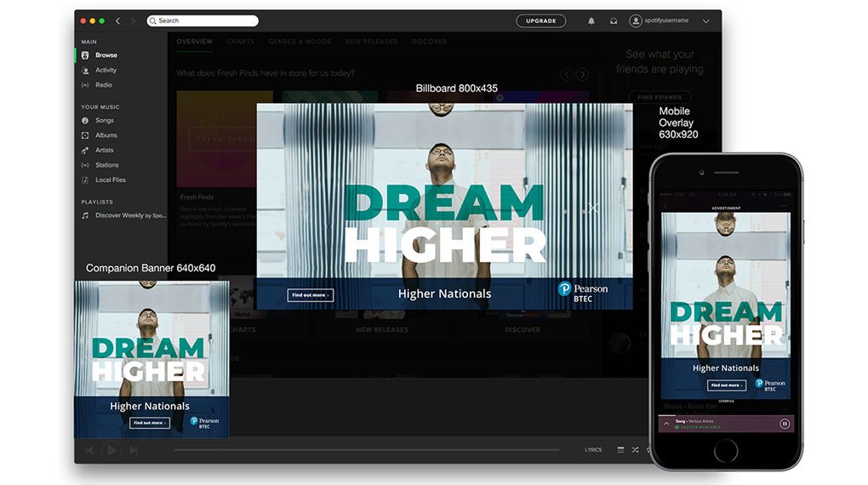Viewport: 868px width, 485px height.
Task: Open the spotifyusername profile
Action: (660, 21)
